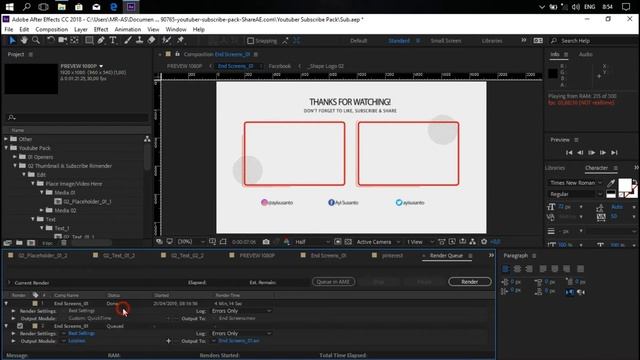This screenshot has height=360, width=640.
Task: Open the magnification ratio dropdown
Action: [x=191, y=242]
